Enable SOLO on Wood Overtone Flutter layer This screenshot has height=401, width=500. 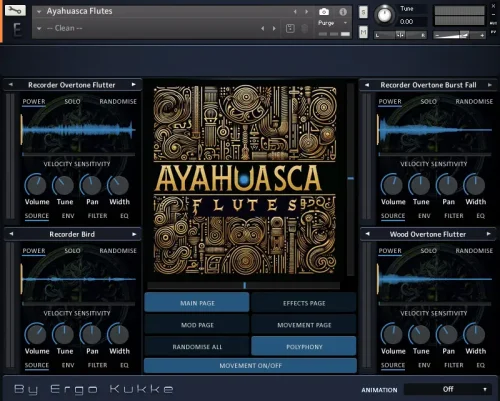(x=428, y=251)
